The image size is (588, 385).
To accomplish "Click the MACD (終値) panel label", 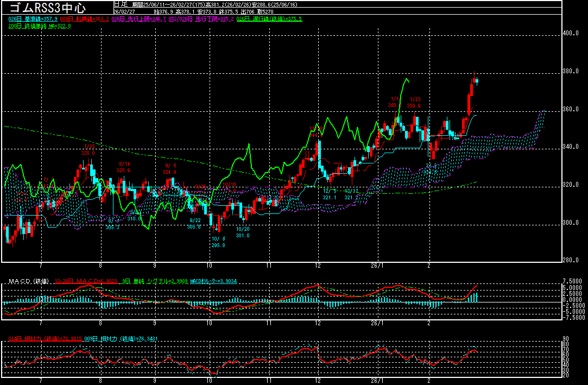I will [27, 281].
